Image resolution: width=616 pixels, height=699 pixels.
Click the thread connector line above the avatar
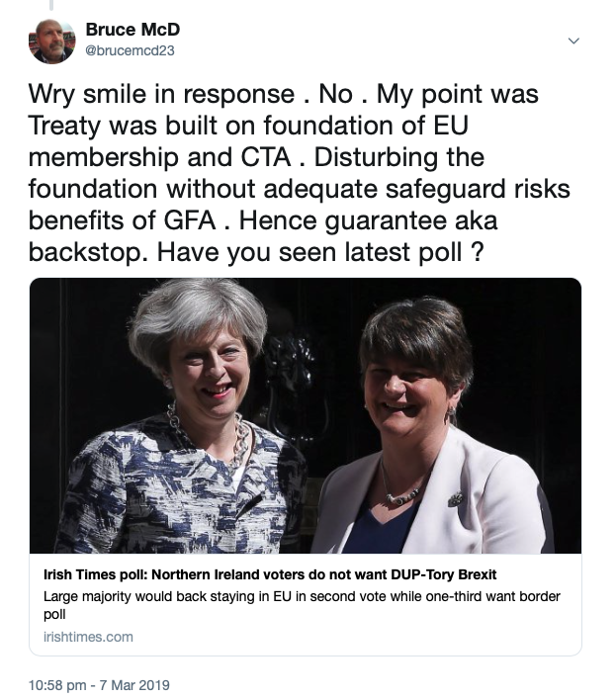[51, 7]
